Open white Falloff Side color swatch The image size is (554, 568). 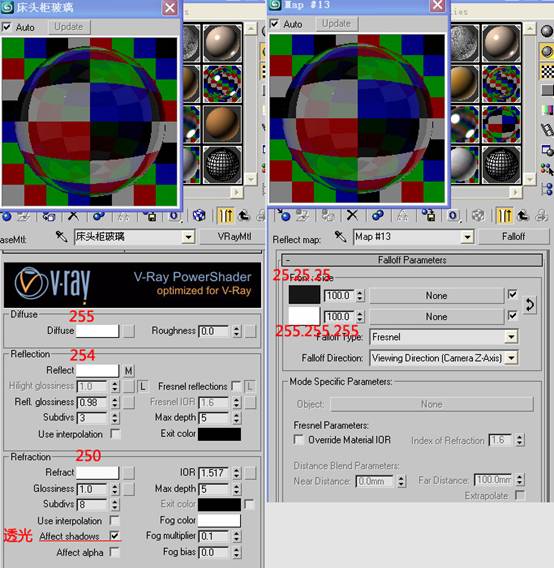click(304, 316)
